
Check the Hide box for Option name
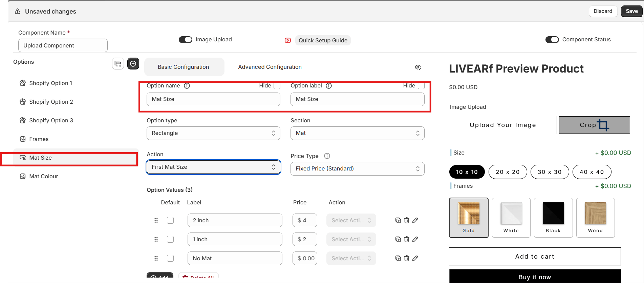277,86
